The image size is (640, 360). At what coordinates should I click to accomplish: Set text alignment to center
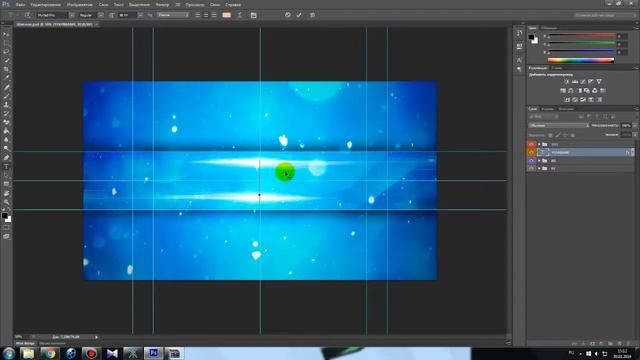[206, 15]
